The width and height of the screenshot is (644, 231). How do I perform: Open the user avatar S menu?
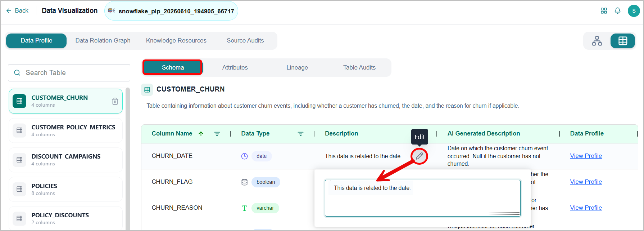pos(634,11)
